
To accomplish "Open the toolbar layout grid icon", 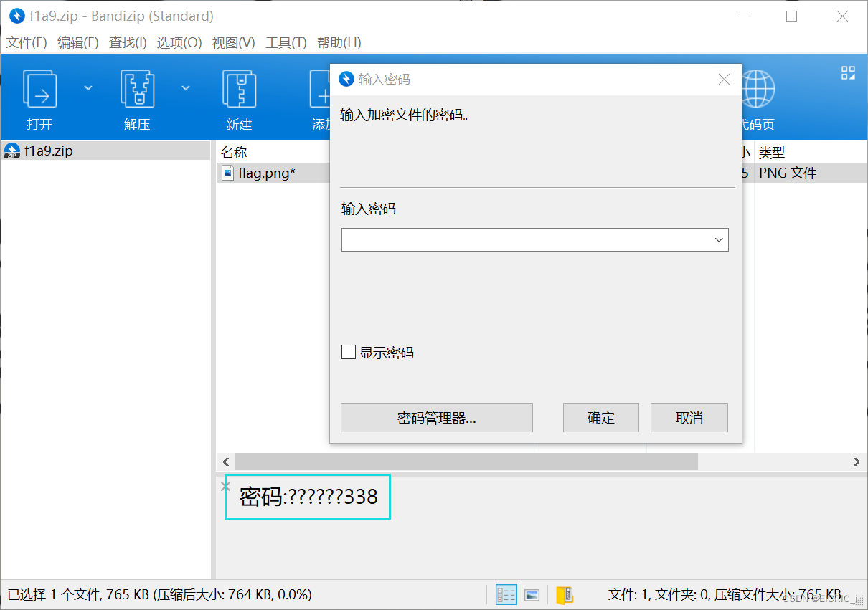I will (849, 72).
